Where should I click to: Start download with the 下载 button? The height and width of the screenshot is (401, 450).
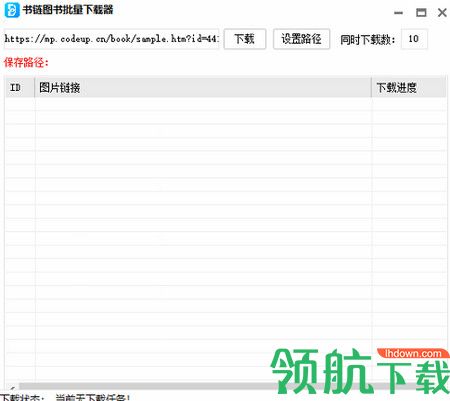[245, 39]
